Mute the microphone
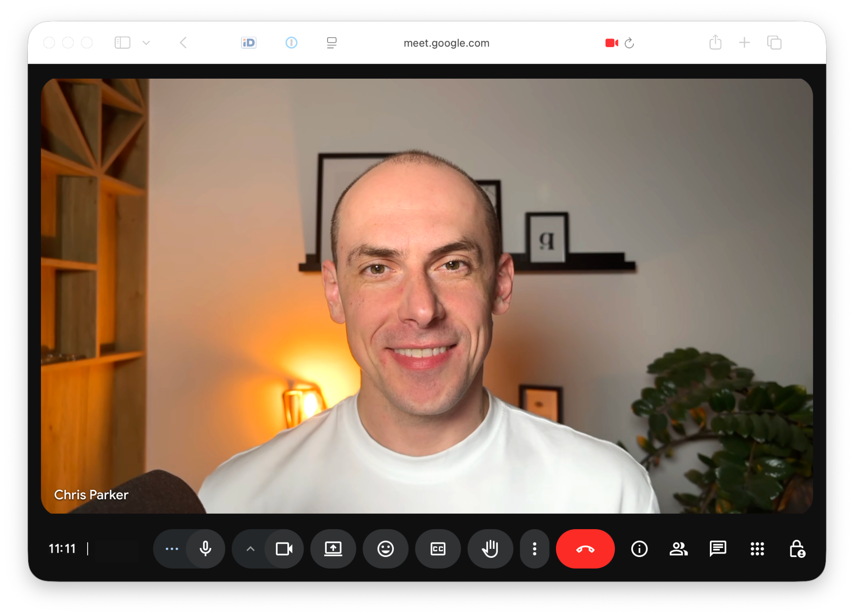Viewport: 854px width, 616px height. pos(205,548)
